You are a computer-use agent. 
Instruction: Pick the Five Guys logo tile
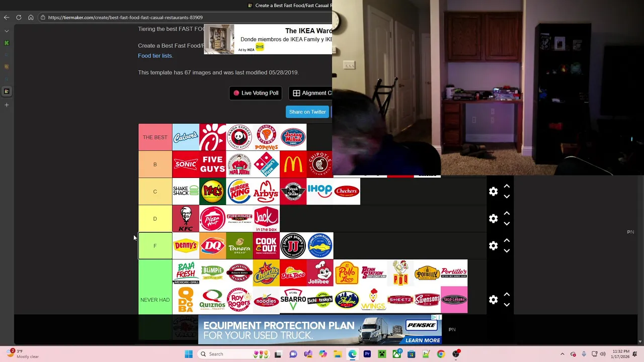point(212,164)
